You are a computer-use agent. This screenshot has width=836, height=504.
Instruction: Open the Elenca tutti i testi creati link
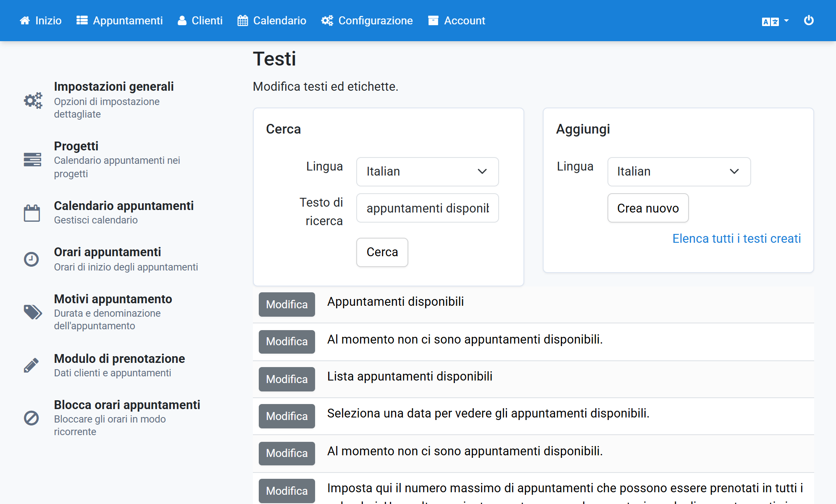(736, 239)
